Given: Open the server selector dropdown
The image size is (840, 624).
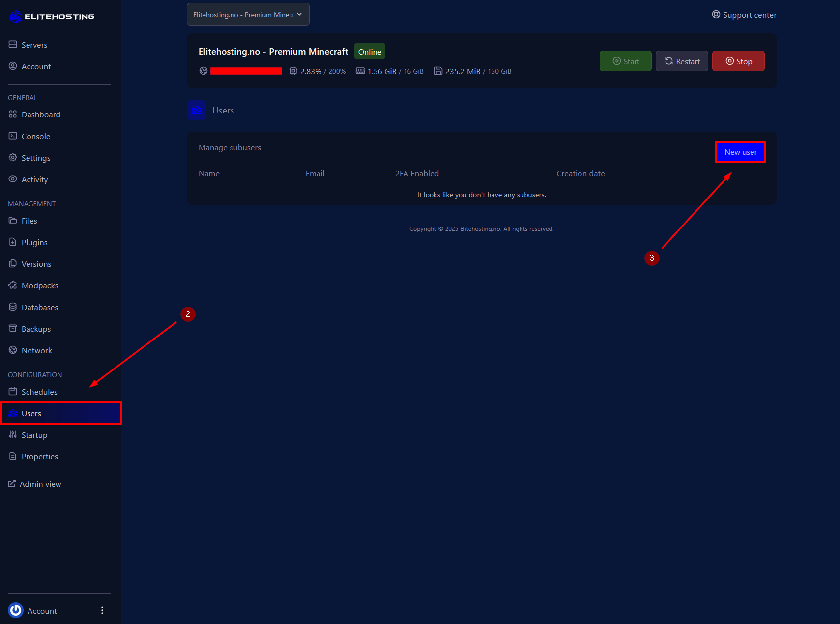Looking at the screenshot, I should coord(248,14).
